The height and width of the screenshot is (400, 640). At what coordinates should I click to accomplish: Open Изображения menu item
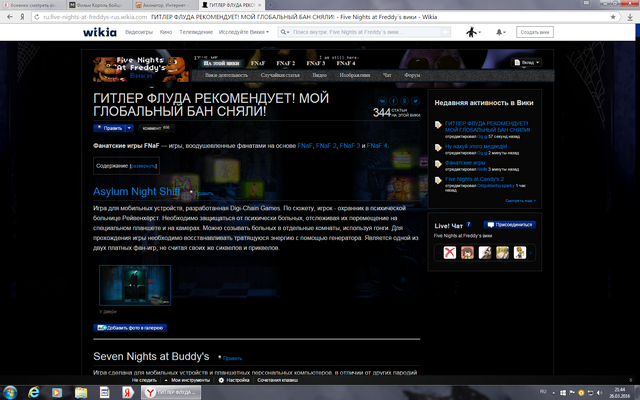[355, 75]
